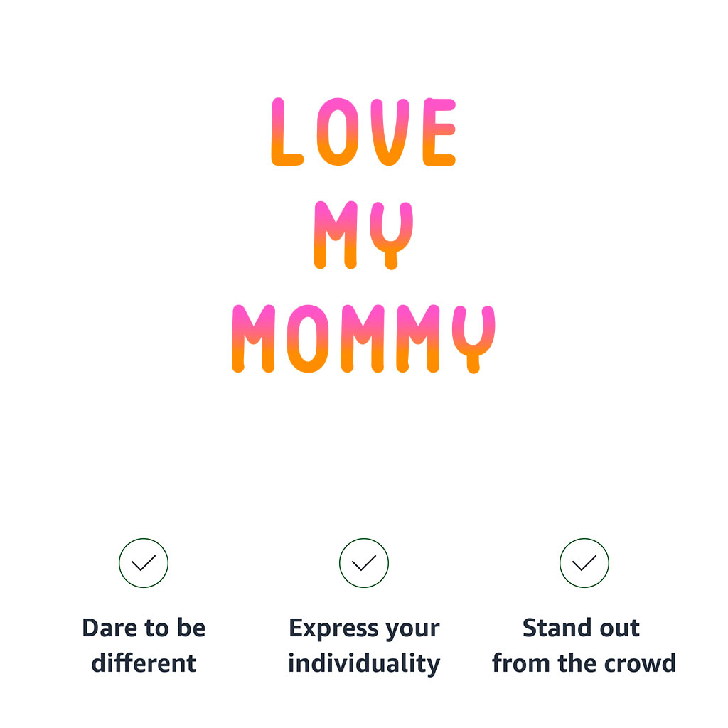This screenshot has height=728, width=728.
Task: Click the word "different" in the left caption
Action: click(x=144, y=663)
